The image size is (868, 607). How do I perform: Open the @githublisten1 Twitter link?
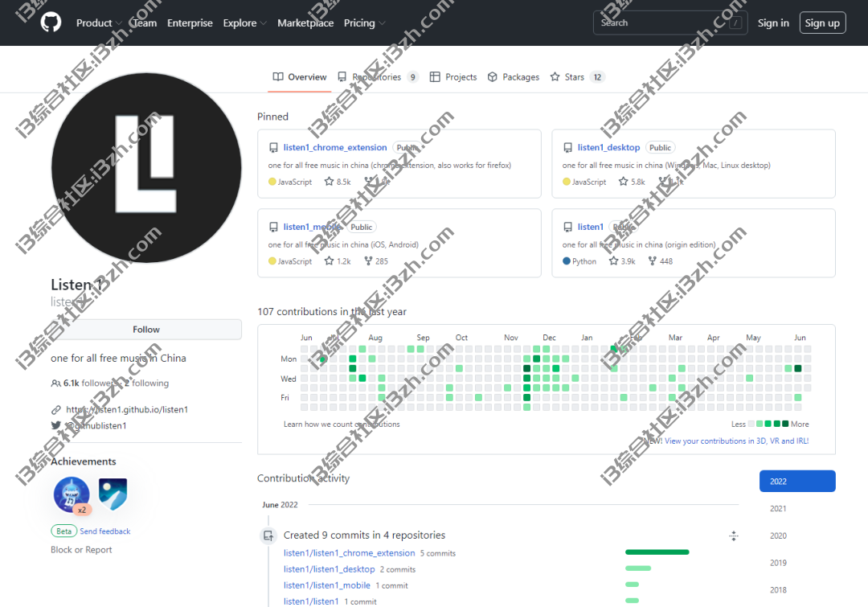point(96,426)
